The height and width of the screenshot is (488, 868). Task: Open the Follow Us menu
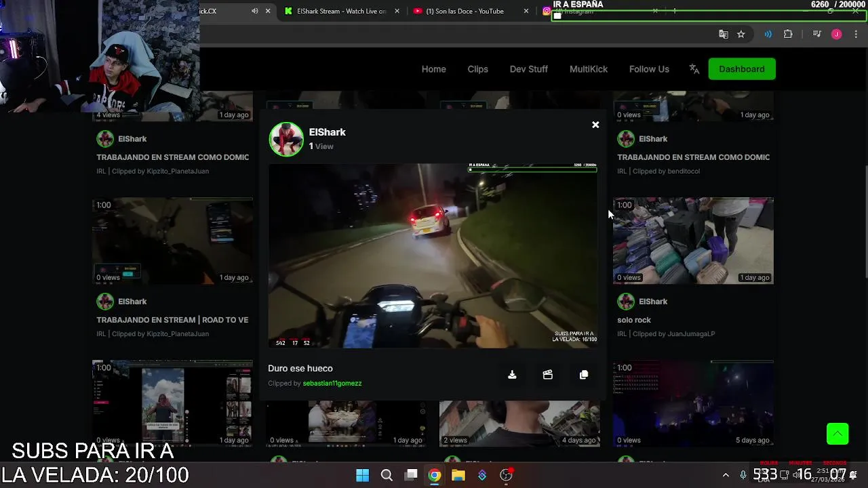tap(649, 69)
